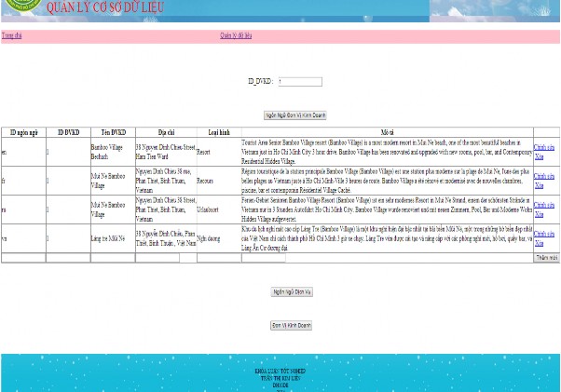Click the ID_DVKD text field

point(300,82)
